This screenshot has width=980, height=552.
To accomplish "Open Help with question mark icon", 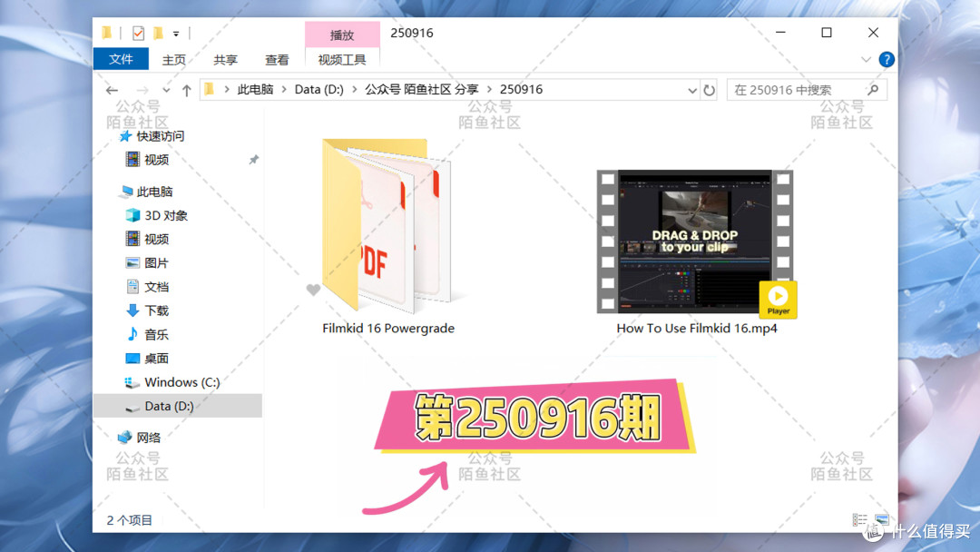I will 887,59.
